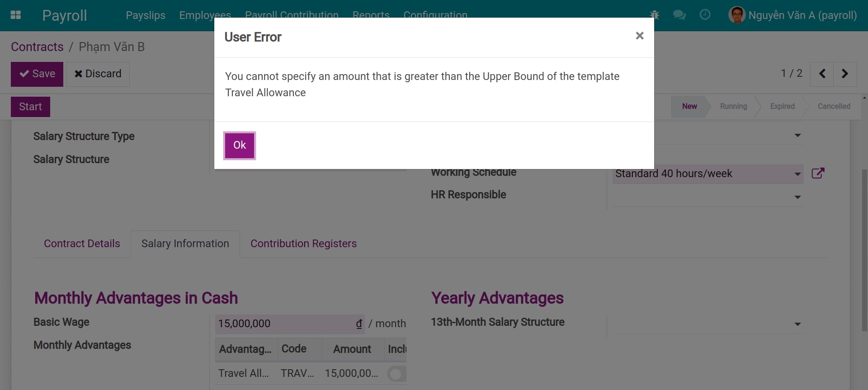Expand the Working Schedule dropdown
Viewport: 868px width, 390px height.
coord(797,174)
